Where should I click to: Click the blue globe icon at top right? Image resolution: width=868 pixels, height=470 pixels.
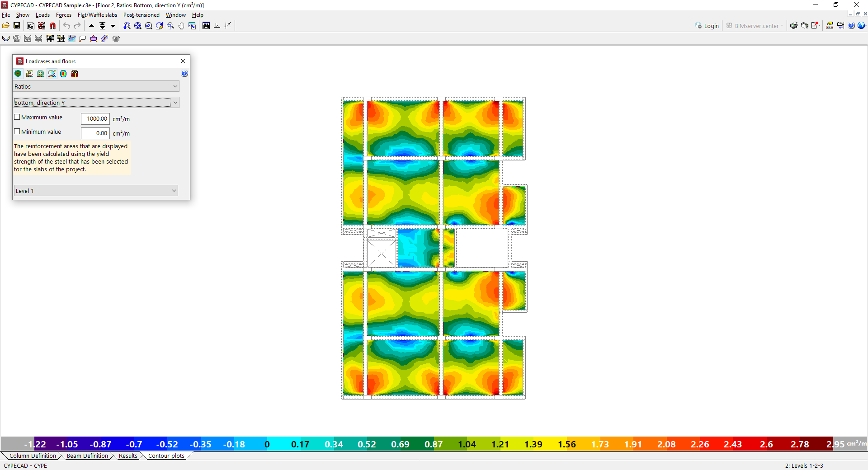point(862,26)
